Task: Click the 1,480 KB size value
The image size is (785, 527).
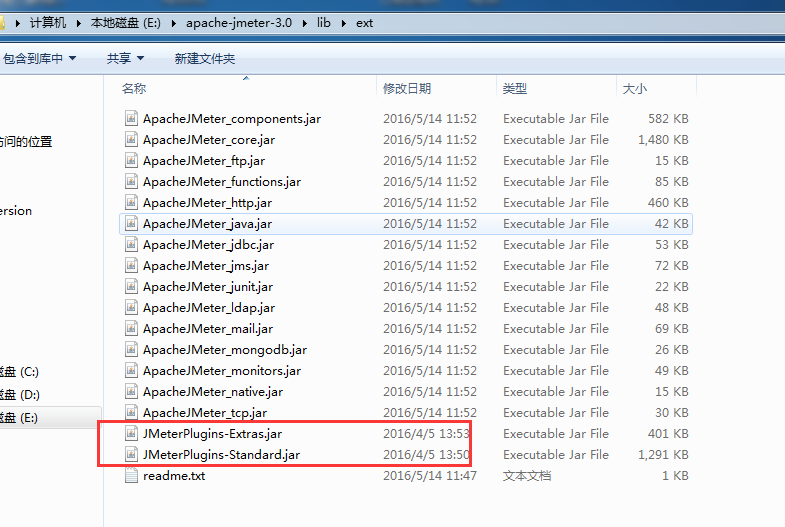Action: pos(663,139)
